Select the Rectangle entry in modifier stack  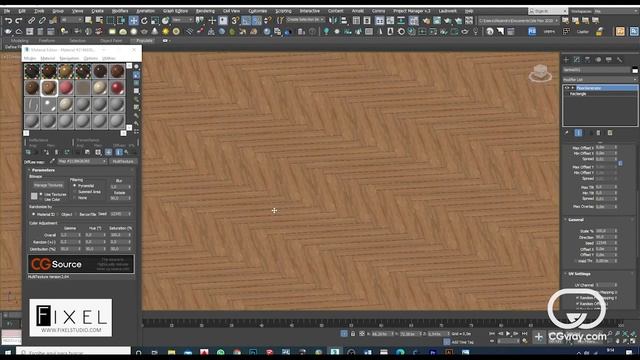point(578,94)
